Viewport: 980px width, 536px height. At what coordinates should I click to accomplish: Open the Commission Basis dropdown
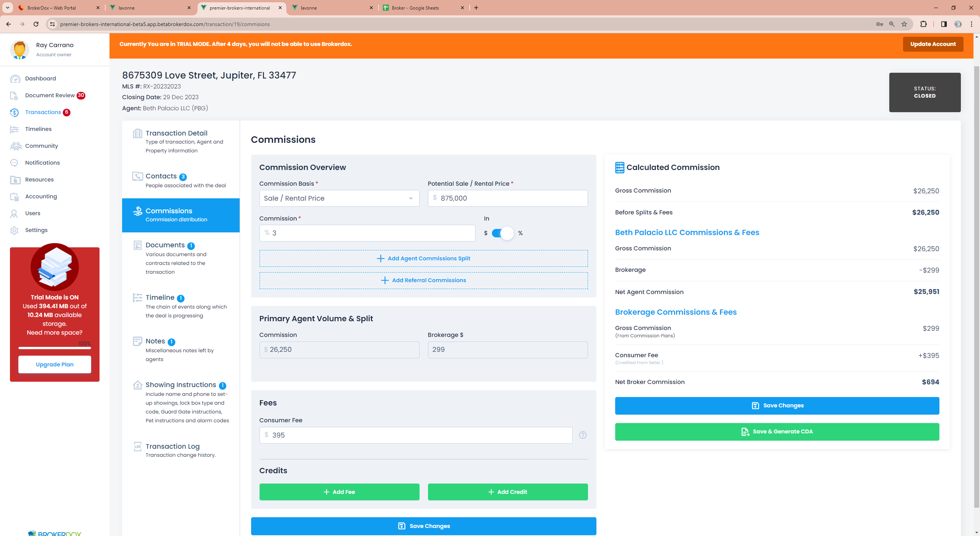coord(339,198)
